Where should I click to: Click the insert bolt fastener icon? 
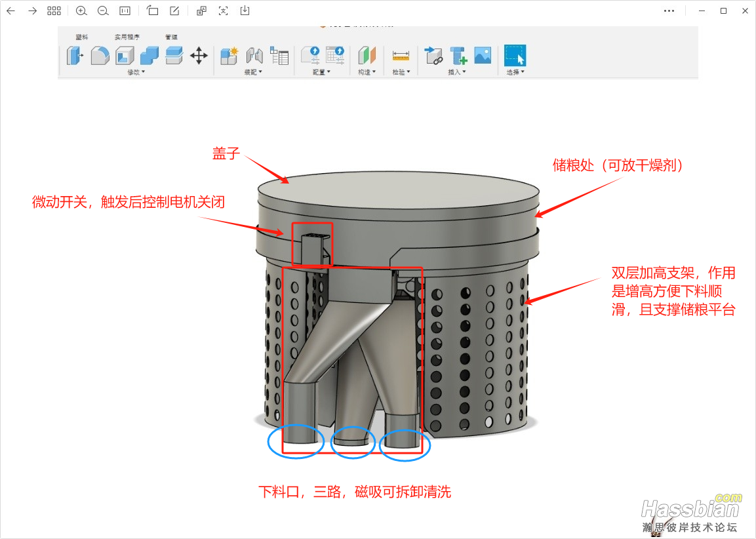pyautogui.click(x=458, y=56)
